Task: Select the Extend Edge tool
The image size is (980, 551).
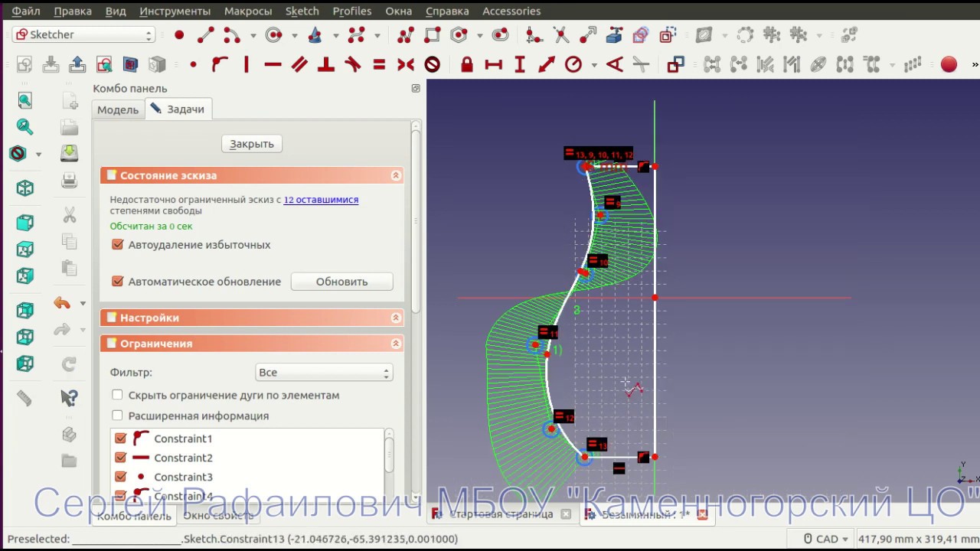Action: tap(587, 35)
